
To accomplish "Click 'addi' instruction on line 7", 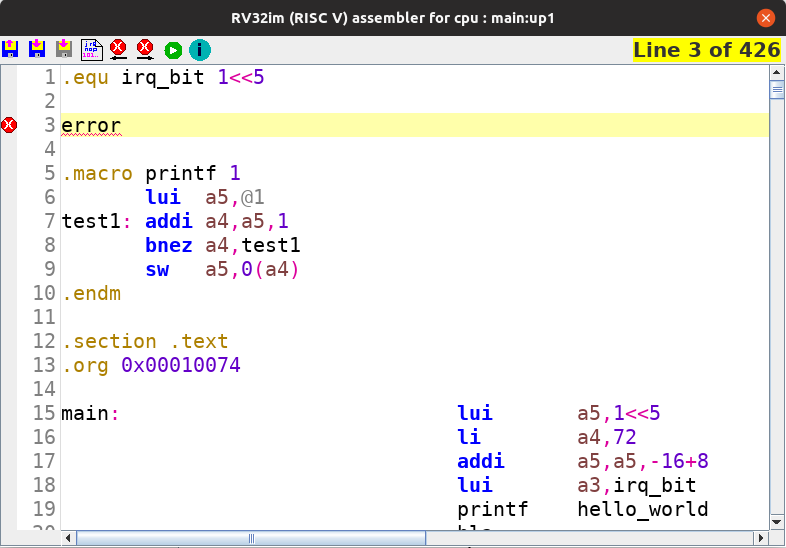I will coord(169,221).
